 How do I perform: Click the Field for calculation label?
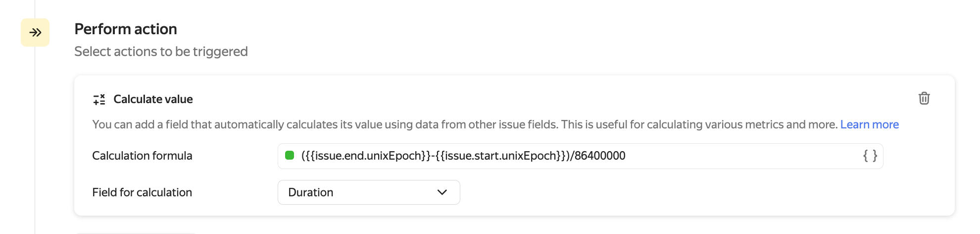[x=142, y=192]
